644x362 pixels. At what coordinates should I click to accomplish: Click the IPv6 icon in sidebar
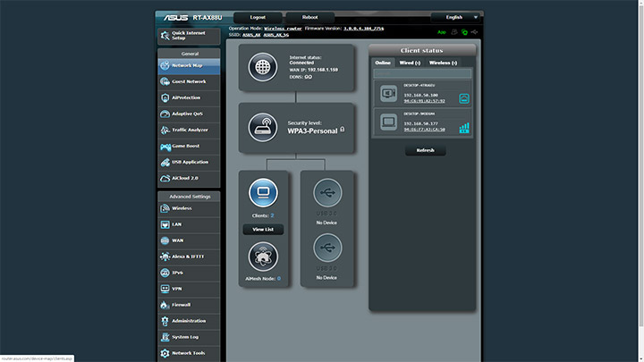point(165,273)
